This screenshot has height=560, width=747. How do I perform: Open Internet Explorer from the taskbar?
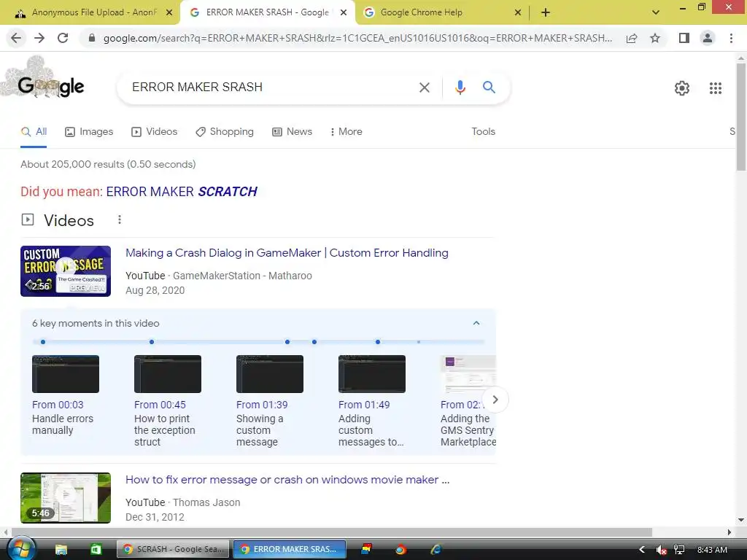click(x=436, y=549)
